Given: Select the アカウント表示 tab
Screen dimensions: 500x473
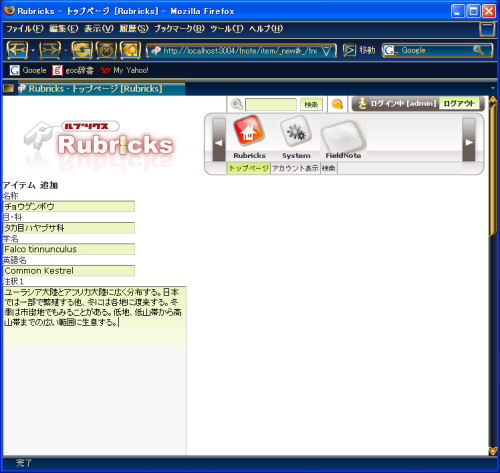Looking at the screenshot, I should pos(295,168).
